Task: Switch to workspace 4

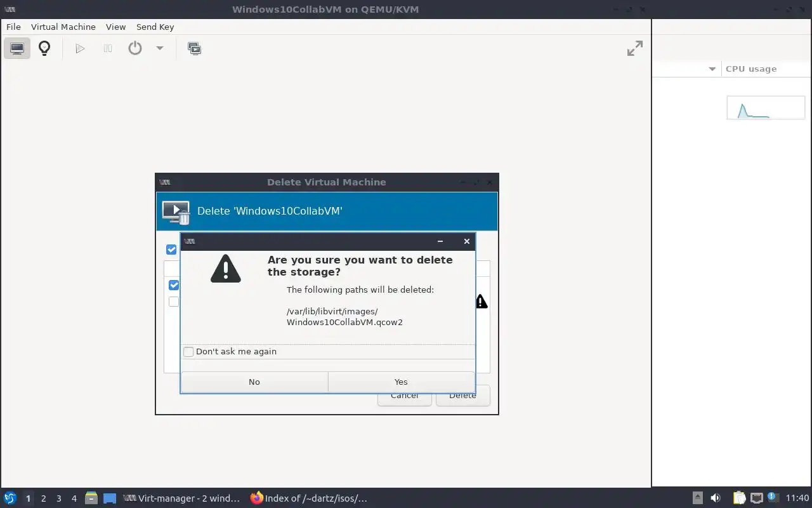Action: pyautogui.click(x=74, y=498)
